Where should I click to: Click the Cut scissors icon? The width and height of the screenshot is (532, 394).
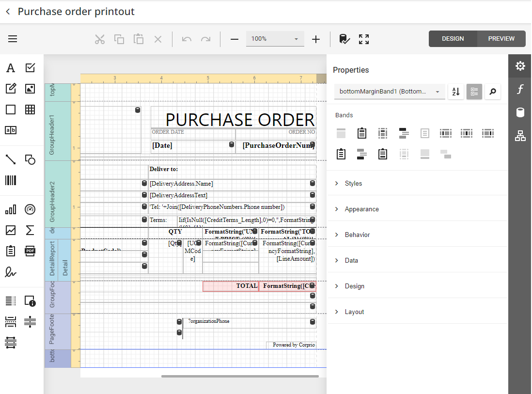click(x=100, y=39)
